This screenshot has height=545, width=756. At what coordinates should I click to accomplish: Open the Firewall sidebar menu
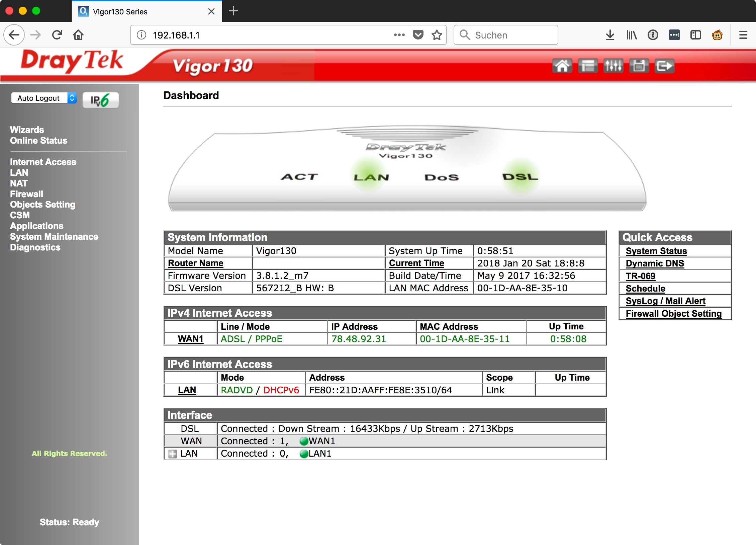[26, 194]
